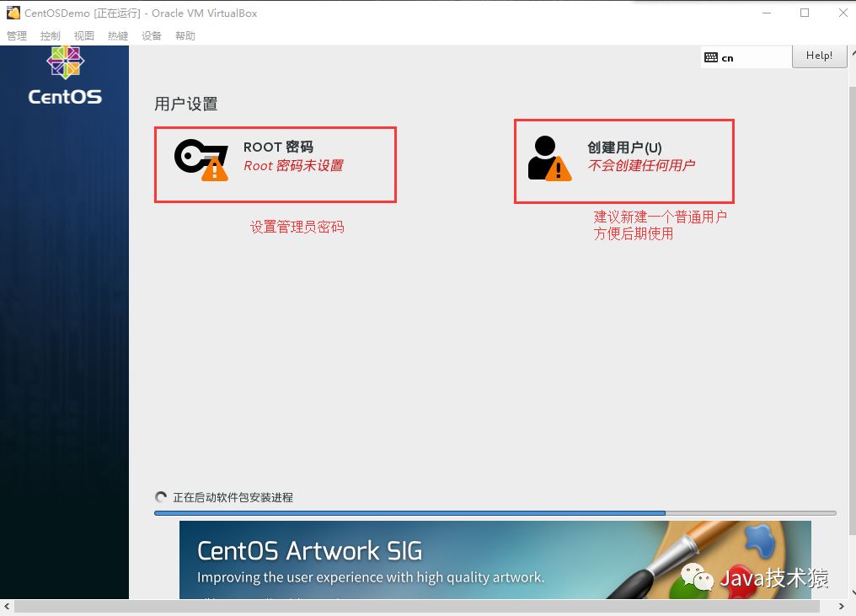
Task: Open the 视图 menu
Action: [84, 36]
